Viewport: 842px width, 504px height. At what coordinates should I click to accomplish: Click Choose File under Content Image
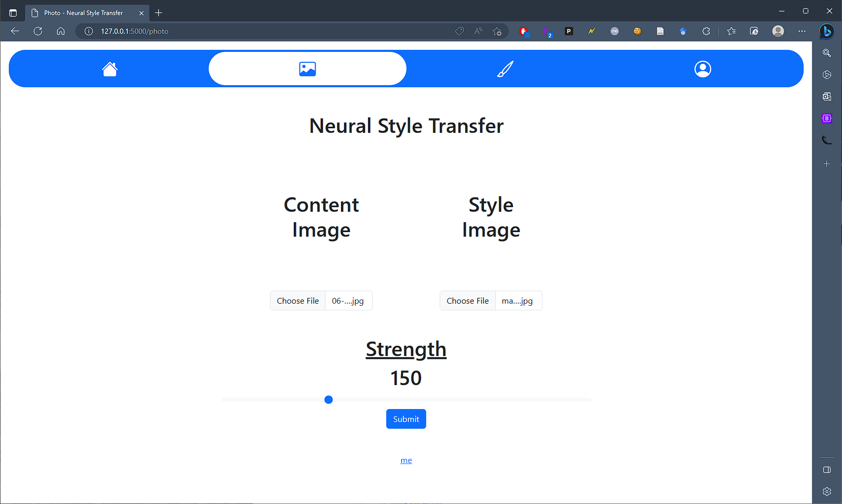tap(297, 301)
